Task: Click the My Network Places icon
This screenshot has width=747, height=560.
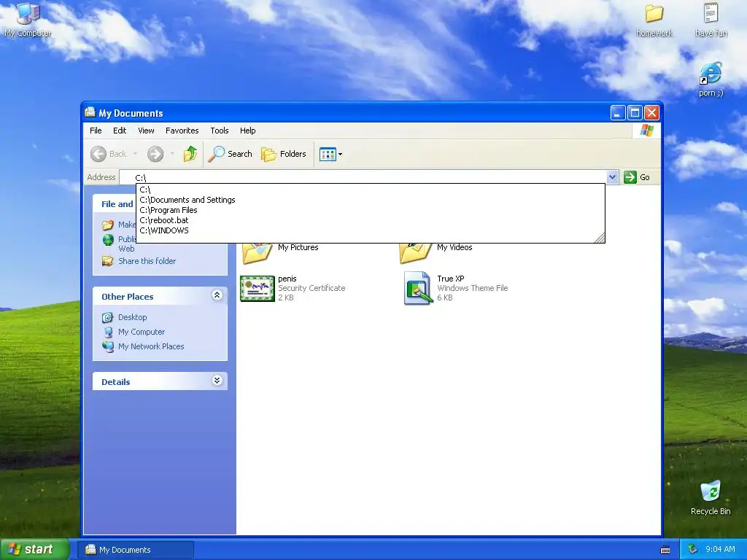Action: coord(108,346)
